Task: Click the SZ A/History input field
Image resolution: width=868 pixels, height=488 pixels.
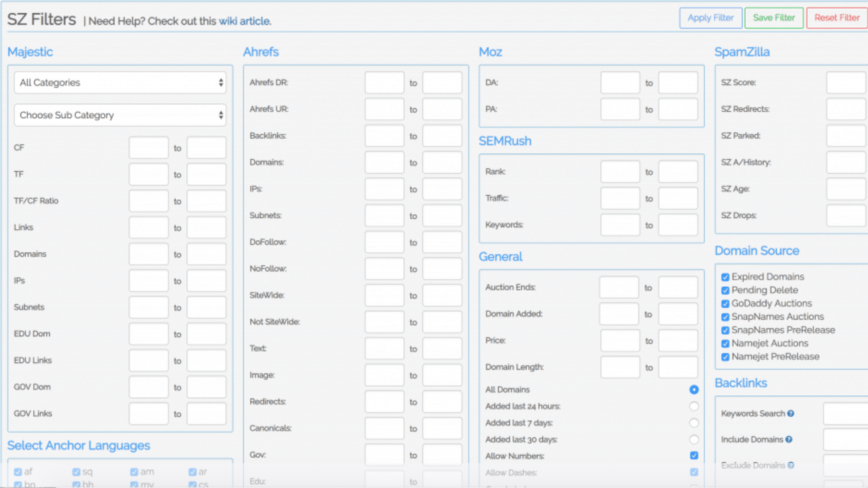Action: (x=846, y=163)
